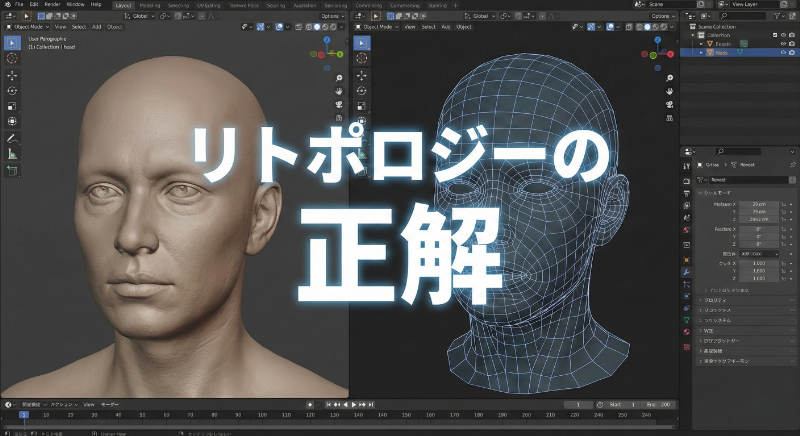The height and width of the screenshot is (436, 800).
Task: Select the Scale tool in left viewport toolbar
Action: pyautogui.click(x=12, y=105)
